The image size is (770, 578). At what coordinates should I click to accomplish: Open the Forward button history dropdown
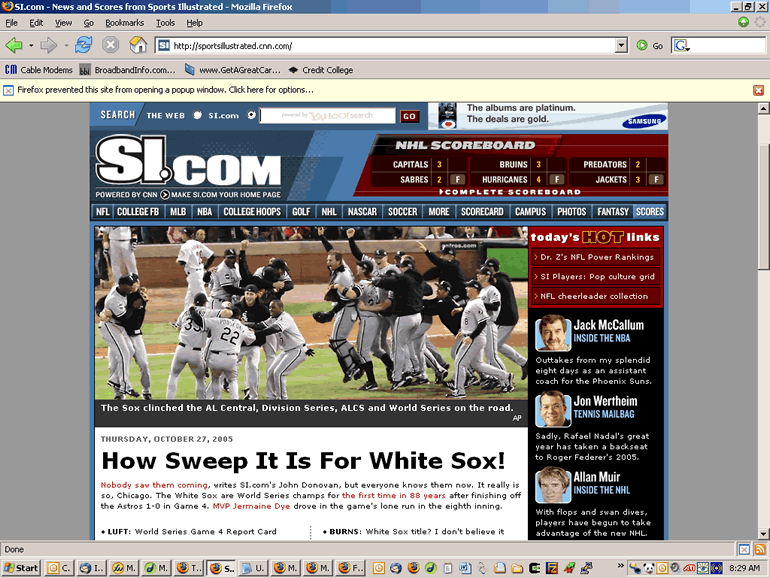pyautogui.click(x=66, y=46)
